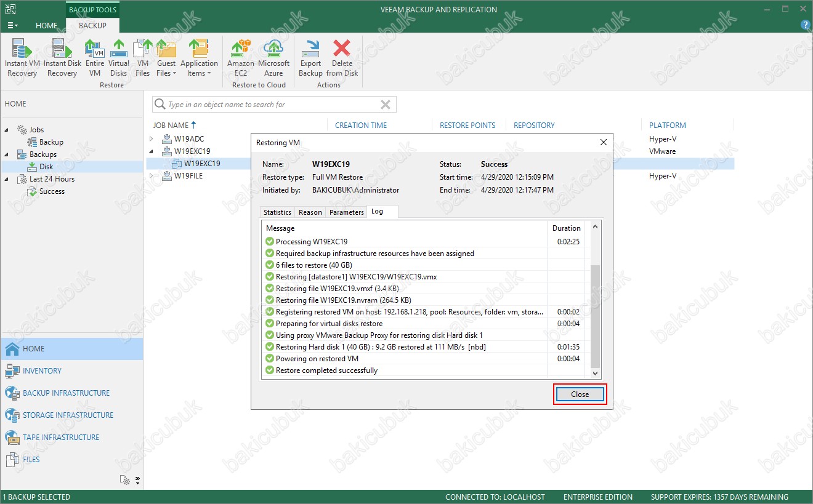Sort by REPOSITORY column
Image resolution: width=813 pixels, height=504 pixels.
(534, 125)
